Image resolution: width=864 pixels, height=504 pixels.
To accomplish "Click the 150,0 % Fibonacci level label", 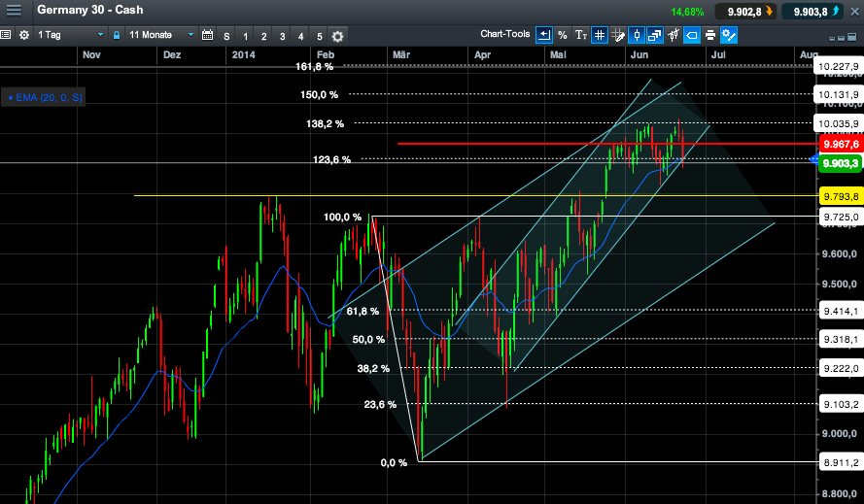I will tap(319, 95).
